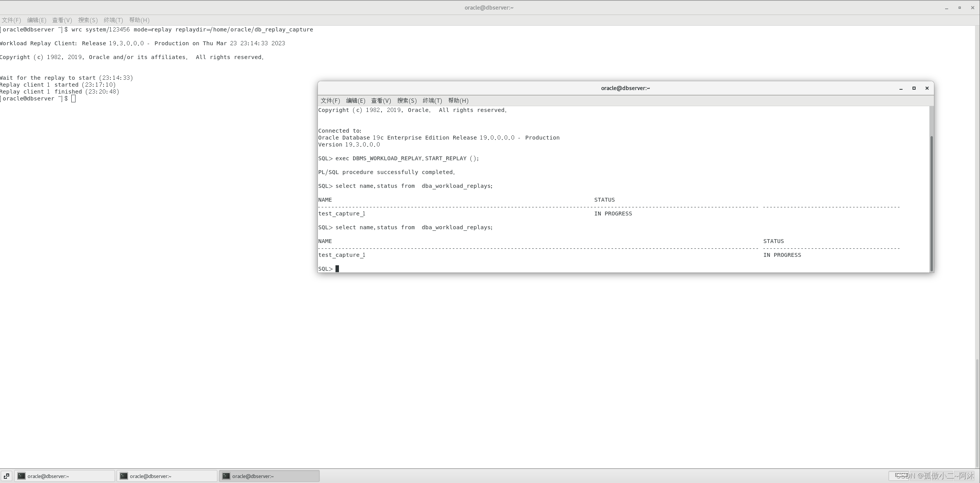The width and height of the screenshot is (980, 483).
Task: Open 帮助(H) menu in back terminal window
Action: coord(139,20)
